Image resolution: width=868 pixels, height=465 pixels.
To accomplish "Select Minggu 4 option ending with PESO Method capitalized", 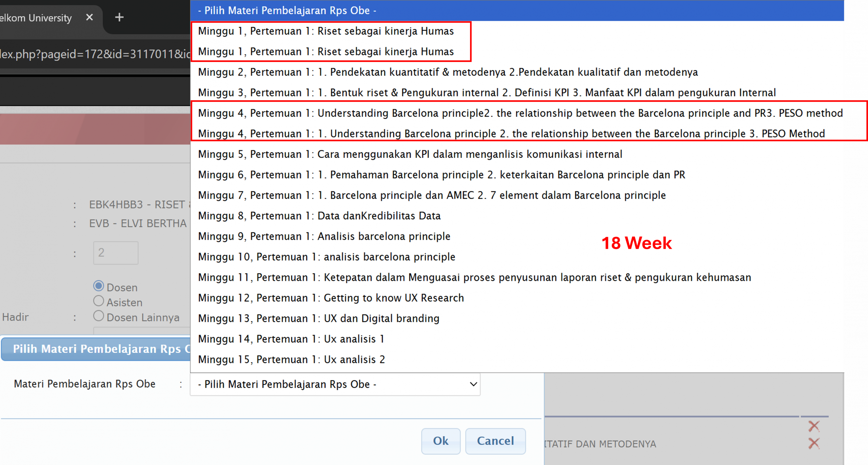I will click(x=517, y=134).
